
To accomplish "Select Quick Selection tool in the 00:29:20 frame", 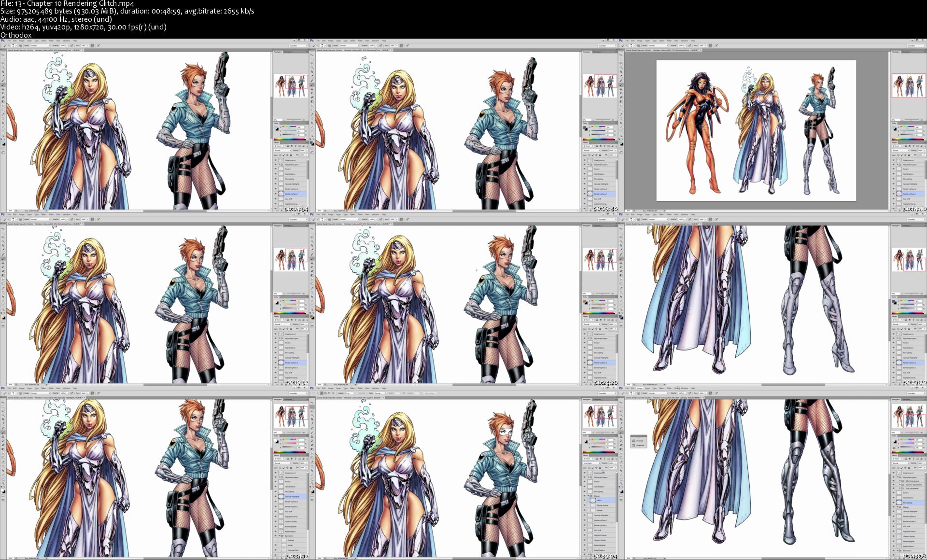I will click(621, 241).
